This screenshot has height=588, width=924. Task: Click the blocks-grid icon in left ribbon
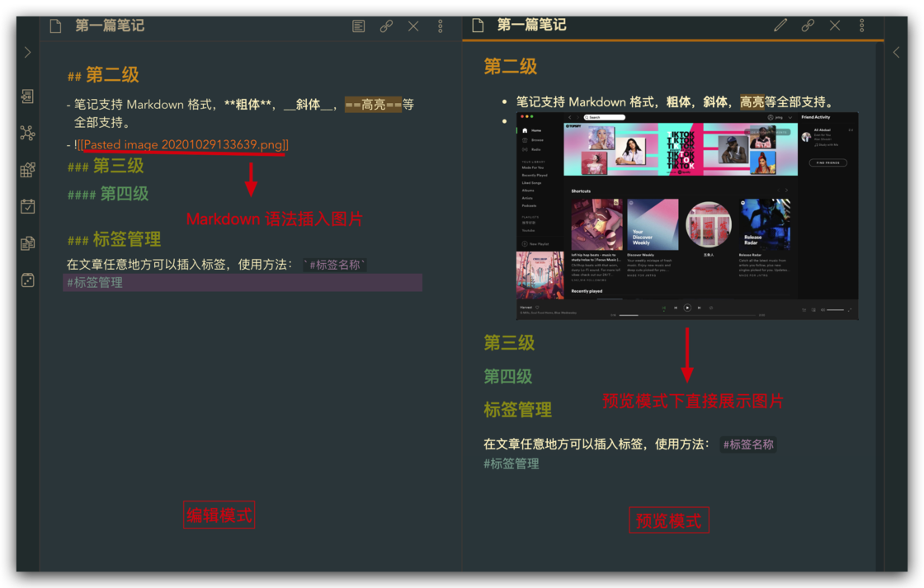(x=28, y=170)
